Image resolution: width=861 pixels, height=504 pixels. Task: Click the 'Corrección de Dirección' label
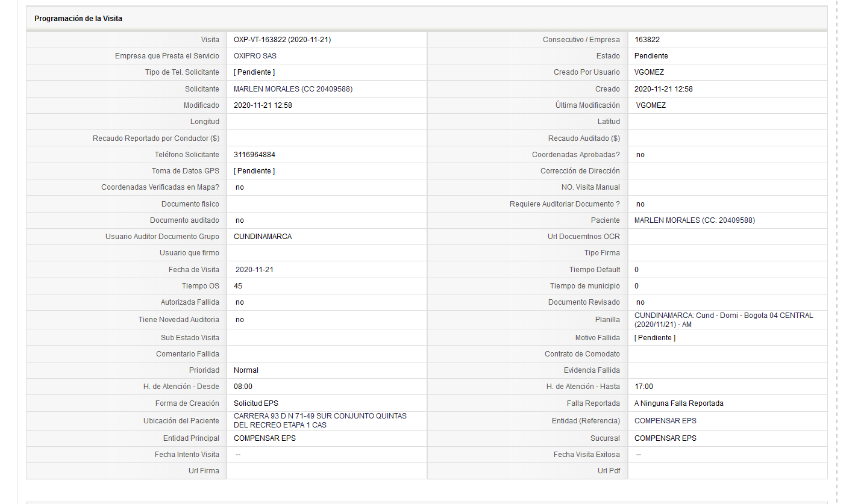point(580,171)
